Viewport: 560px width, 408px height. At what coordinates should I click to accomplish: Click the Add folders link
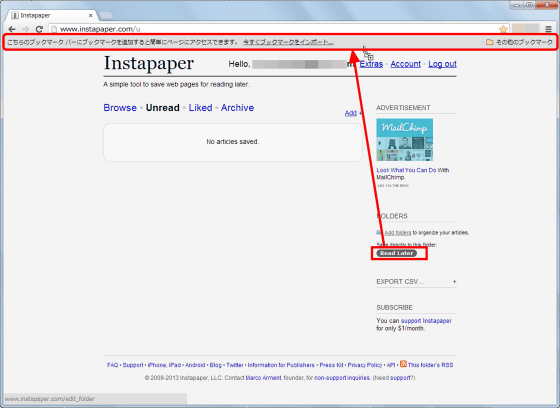pyautogui.click(x=398, y=233)
